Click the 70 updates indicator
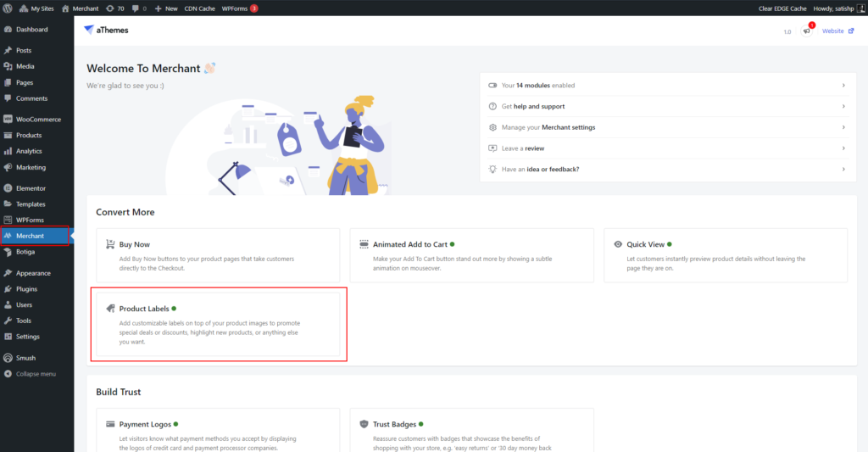The height and width of the screenshot is (452, 868). coord(115,8)
